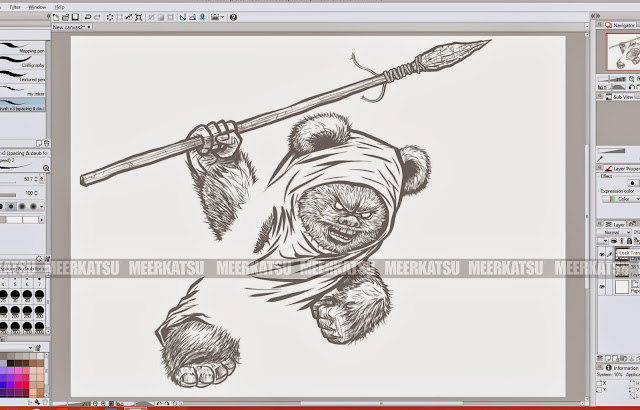Open the anti-aliasing dropdown arrow

41,207
